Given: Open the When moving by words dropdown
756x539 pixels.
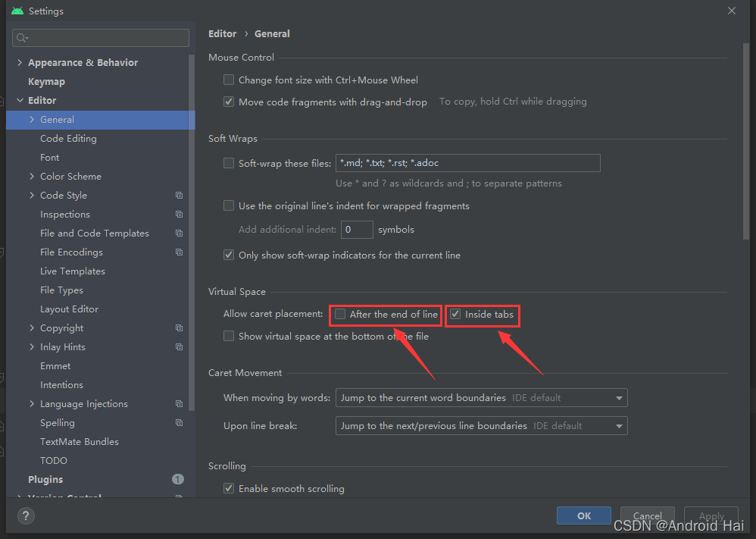Looking at the screenshot, I should click(481, 397).
